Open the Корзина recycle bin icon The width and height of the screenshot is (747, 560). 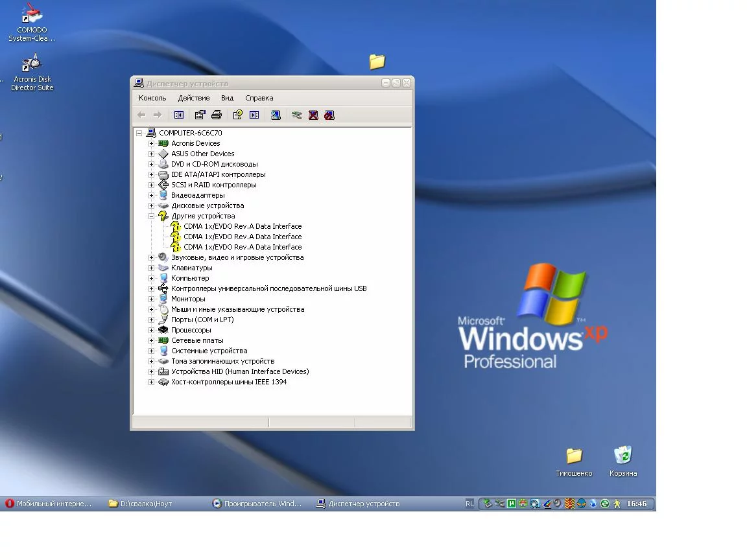(x=622, y=460)
